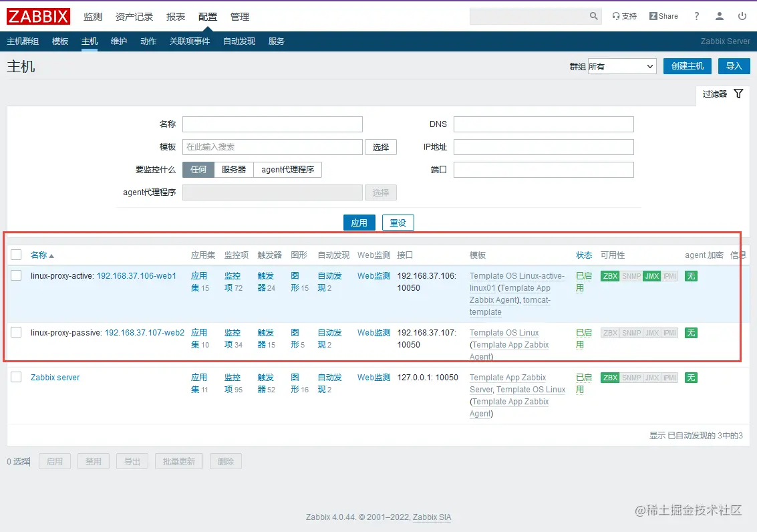Screen dimensions: 757x532
Task: Click the 创建主机 button
Action: 688,66
